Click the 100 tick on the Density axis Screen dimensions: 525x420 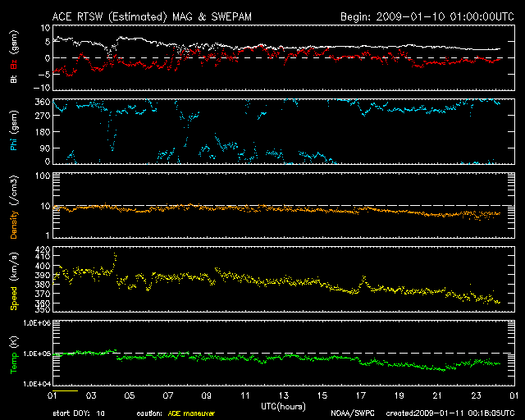[43, 176]
